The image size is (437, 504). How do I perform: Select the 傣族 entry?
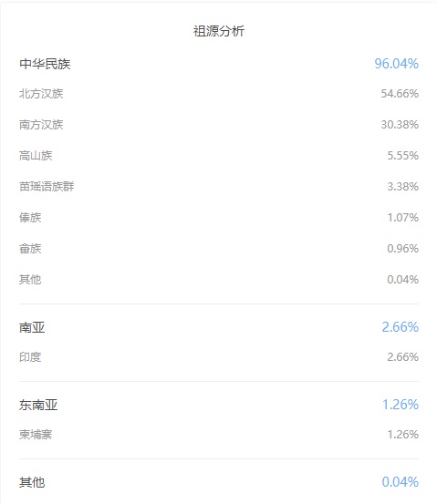30,218
